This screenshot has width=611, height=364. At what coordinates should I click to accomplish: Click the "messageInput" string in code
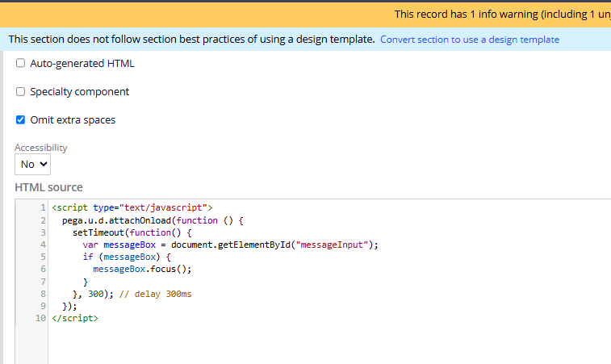coord(332,245)
